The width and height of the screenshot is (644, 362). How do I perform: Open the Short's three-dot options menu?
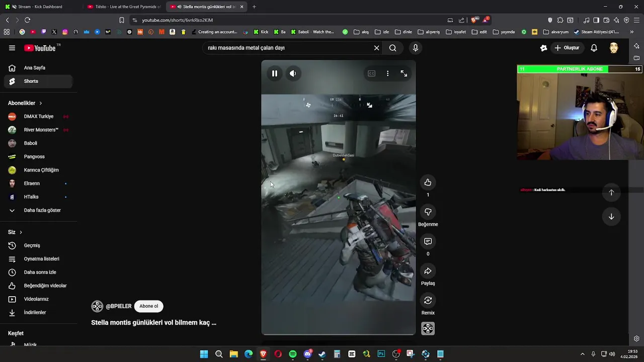point(387,73)
